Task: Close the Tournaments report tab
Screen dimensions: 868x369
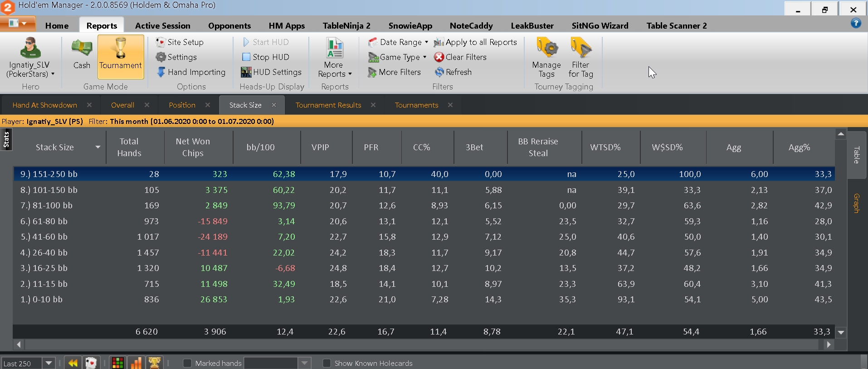Action: tap(450, 105)
